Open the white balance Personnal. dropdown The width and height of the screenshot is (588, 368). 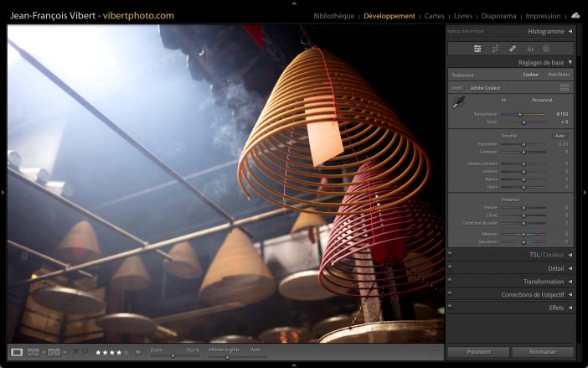coord(543,100)
